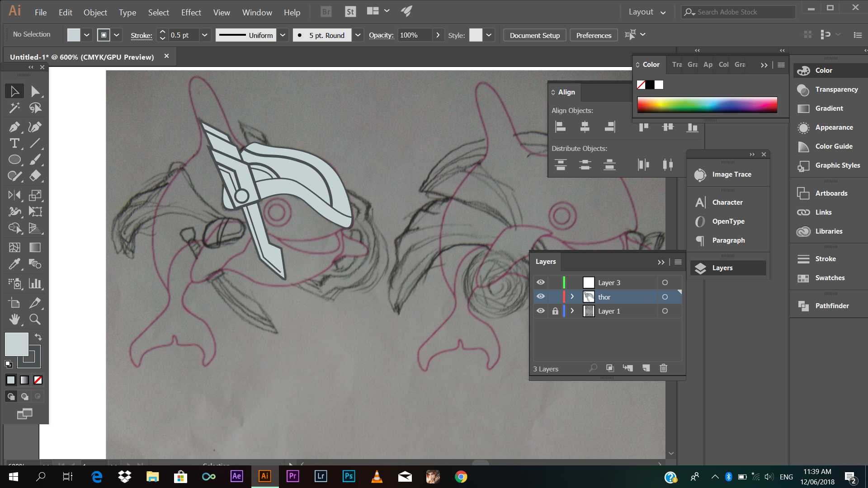Open Windows Start menu
Viewport: 868px width, 488px height.
coord(14,476)
